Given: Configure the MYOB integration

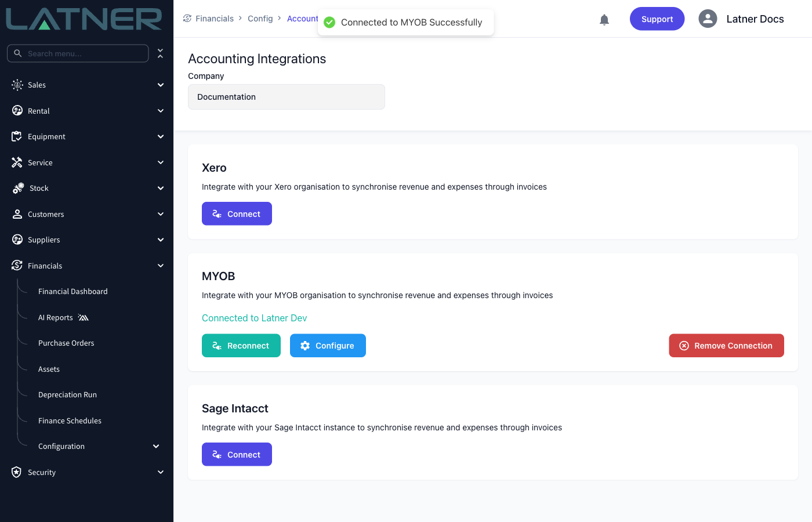Looking at the screenshot, I should pos(328,346).
